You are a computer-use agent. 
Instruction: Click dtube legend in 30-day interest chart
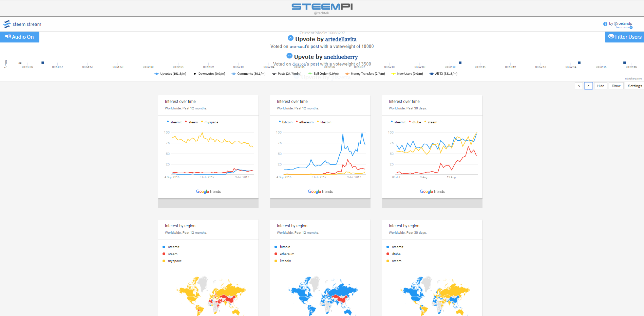(x=415, y=122)
